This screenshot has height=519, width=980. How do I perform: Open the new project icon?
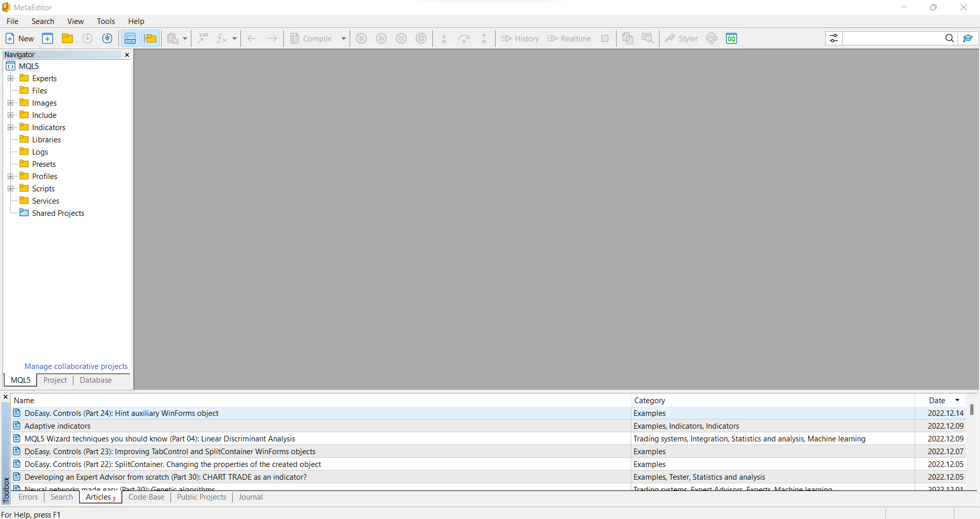(47, 38)
